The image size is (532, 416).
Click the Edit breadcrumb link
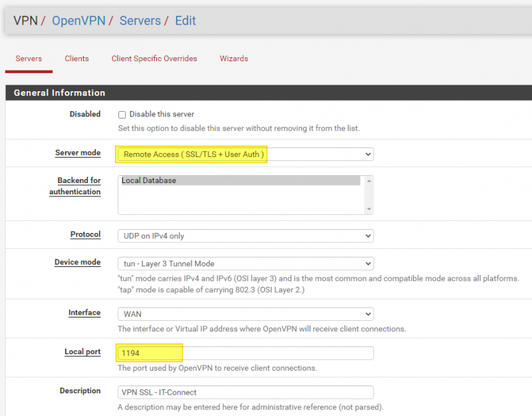click(x=186, y=21)
